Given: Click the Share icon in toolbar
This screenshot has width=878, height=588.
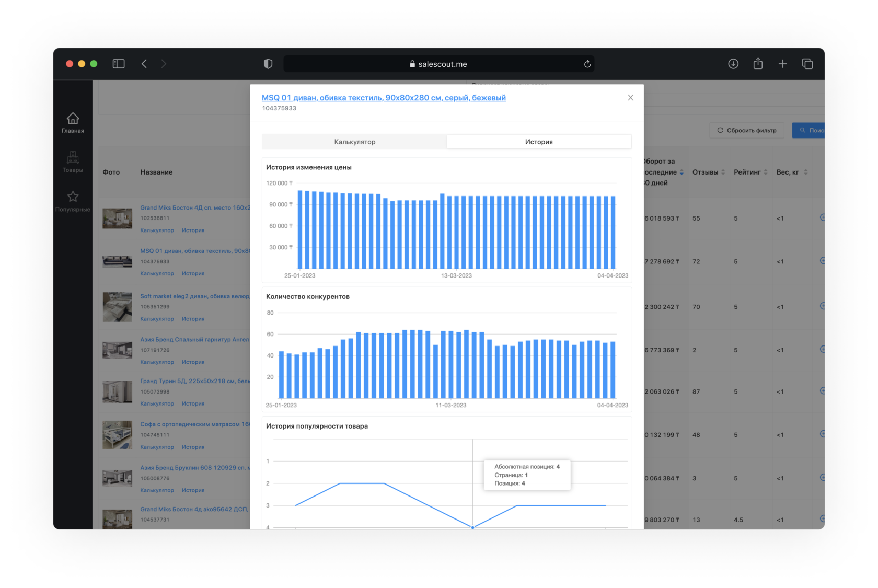Looking at the screenshot, I should pos(758,64).
